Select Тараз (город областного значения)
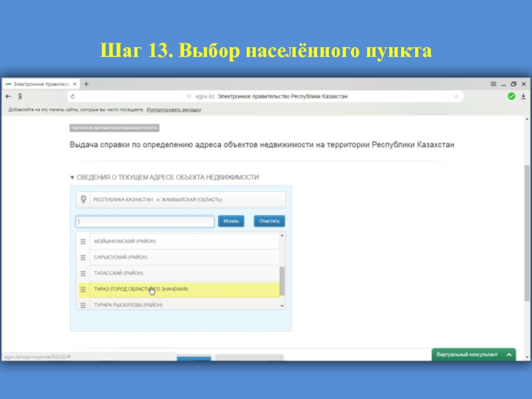The image size is (532, 399). tap(184, 289)
